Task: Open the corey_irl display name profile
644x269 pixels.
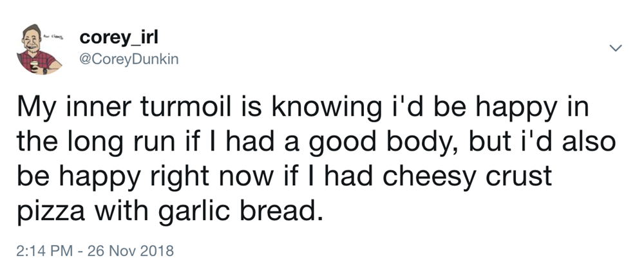Action: 115,39
